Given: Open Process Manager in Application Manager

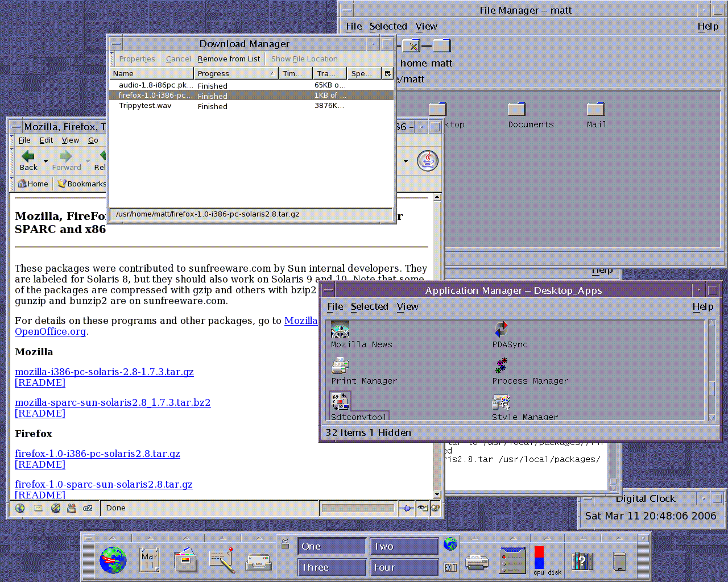Looking at the screenshot, I should [501, 367].
